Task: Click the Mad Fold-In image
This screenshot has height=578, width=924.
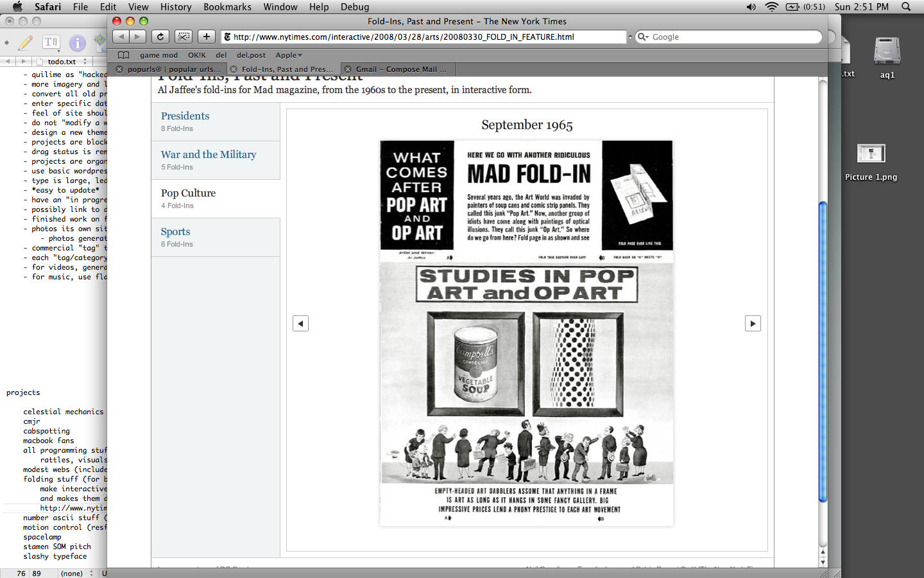Action: coord(527,333)
